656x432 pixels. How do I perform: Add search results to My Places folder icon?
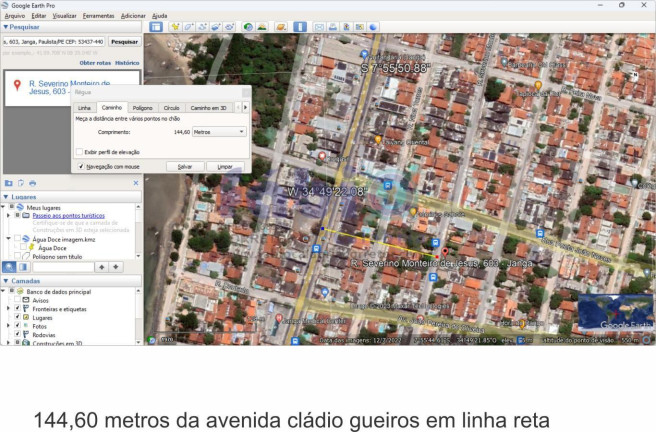click(8, 183)
